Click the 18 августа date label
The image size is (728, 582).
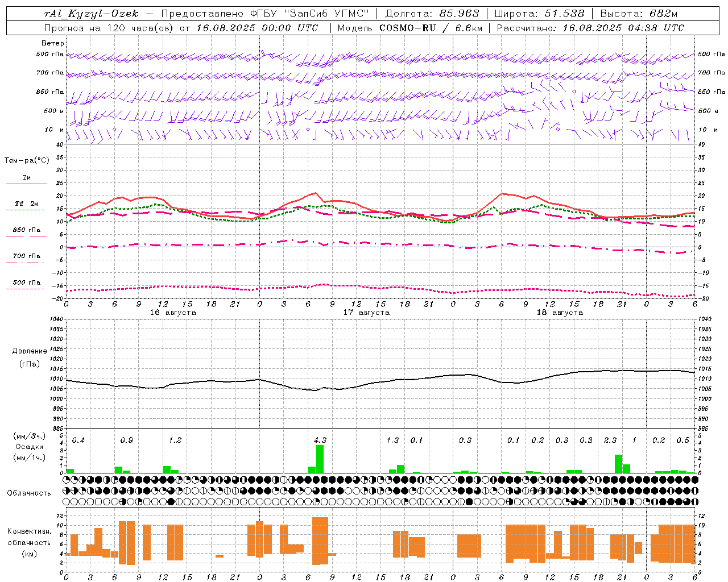(560, 313)
